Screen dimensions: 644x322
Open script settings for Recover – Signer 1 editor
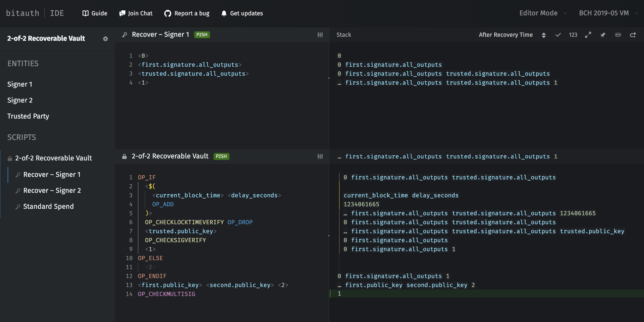[320, 34]
